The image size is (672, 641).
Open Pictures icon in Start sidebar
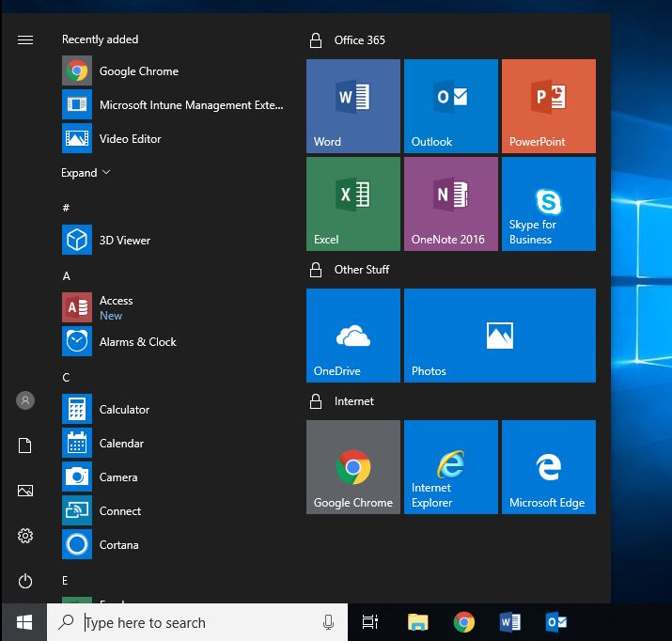pos(25,491)
